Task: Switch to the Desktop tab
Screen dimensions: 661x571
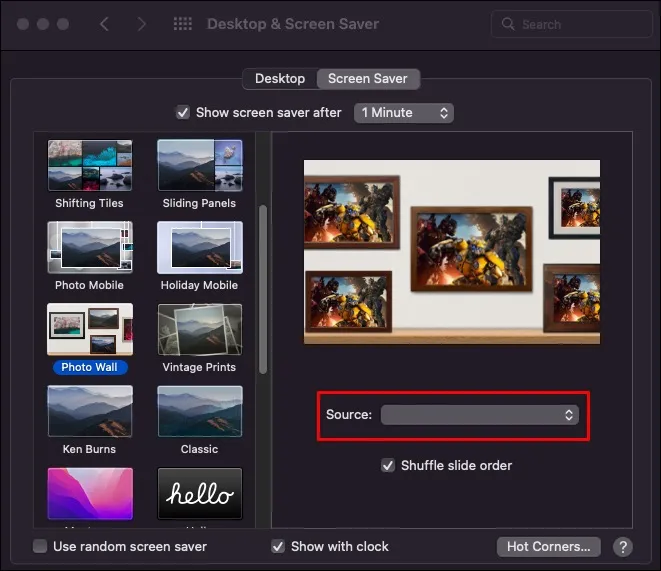Action: tap(280, 79)
